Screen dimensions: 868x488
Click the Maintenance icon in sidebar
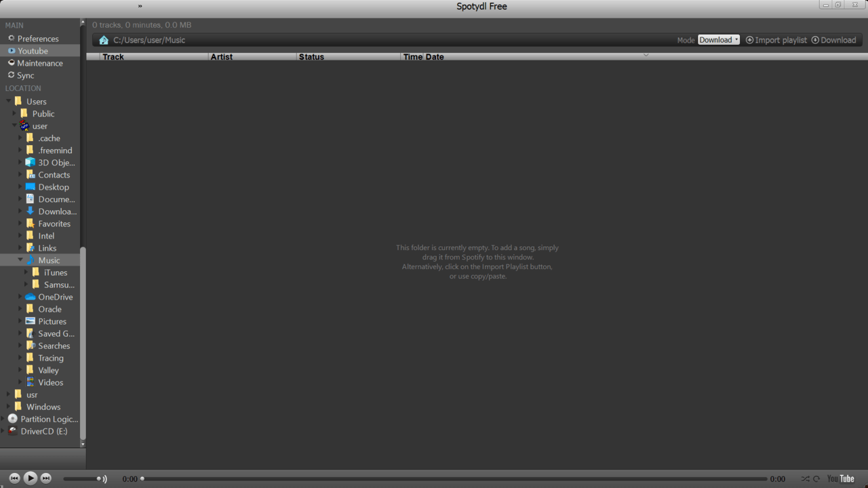[11, 63]
